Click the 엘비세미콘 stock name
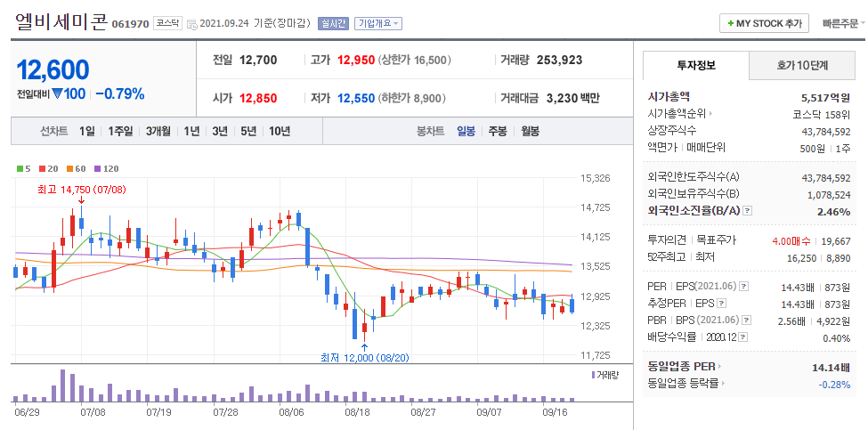This screenshot has width=868, height=430. tap(61, 21)
